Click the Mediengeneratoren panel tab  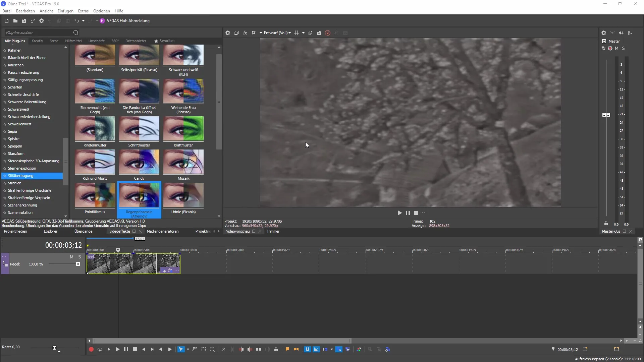click(x=162, y=231)
